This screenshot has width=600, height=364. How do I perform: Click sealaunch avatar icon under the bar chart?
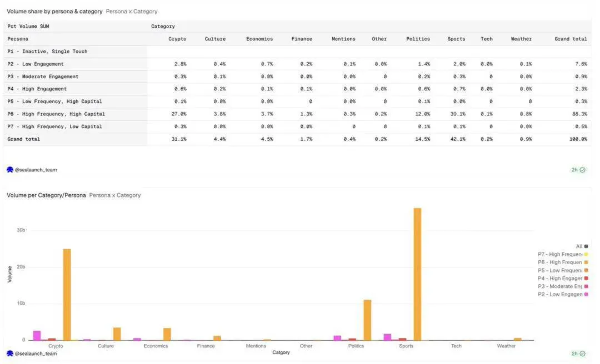(x=10, y=353)
